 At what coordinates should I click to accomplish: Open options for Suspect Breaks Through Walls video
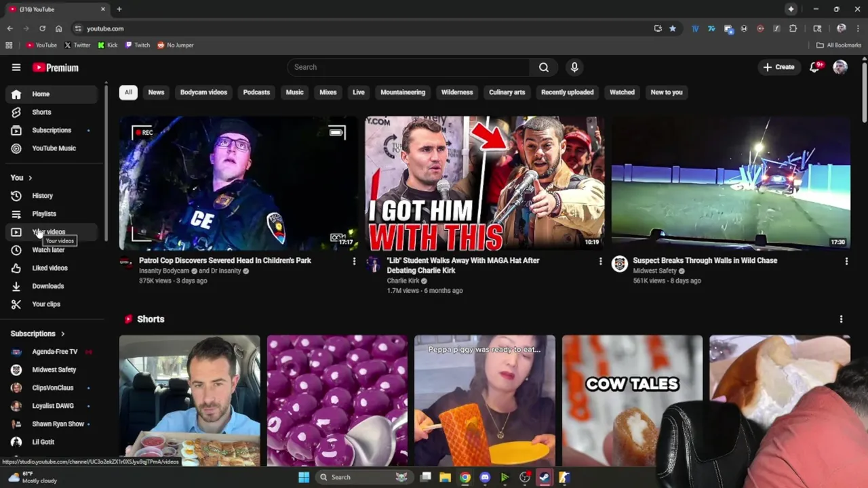click(x=846, y=261)
